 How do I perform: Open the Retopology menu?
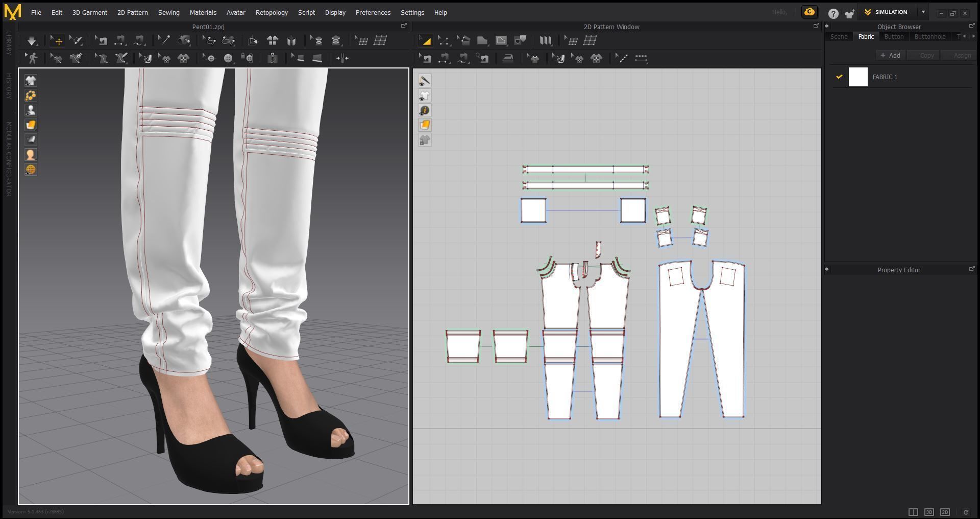[272, 12]
